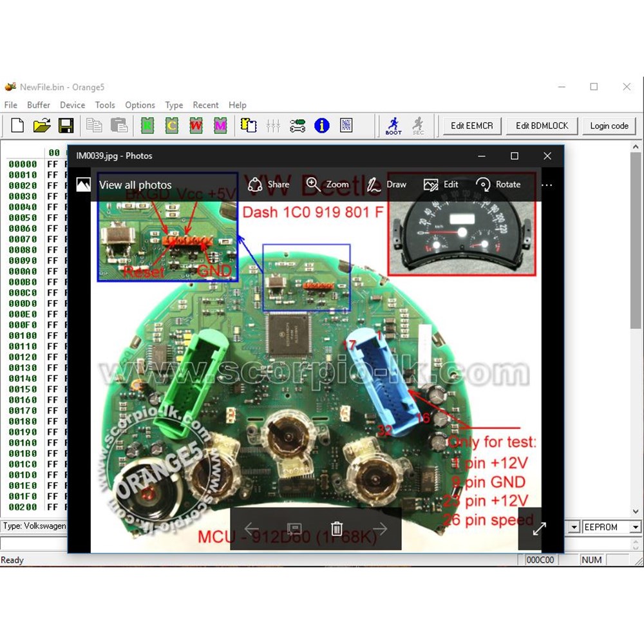
Task: Check the chip with yellow C icon
Action: click(172, 126)
